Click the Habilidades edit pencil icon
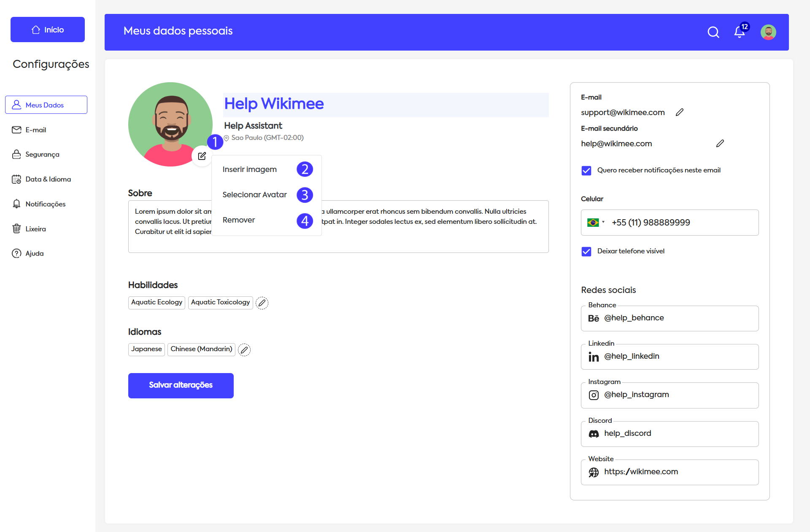Viewport: 810px width, 532px height. coord(262,303)
